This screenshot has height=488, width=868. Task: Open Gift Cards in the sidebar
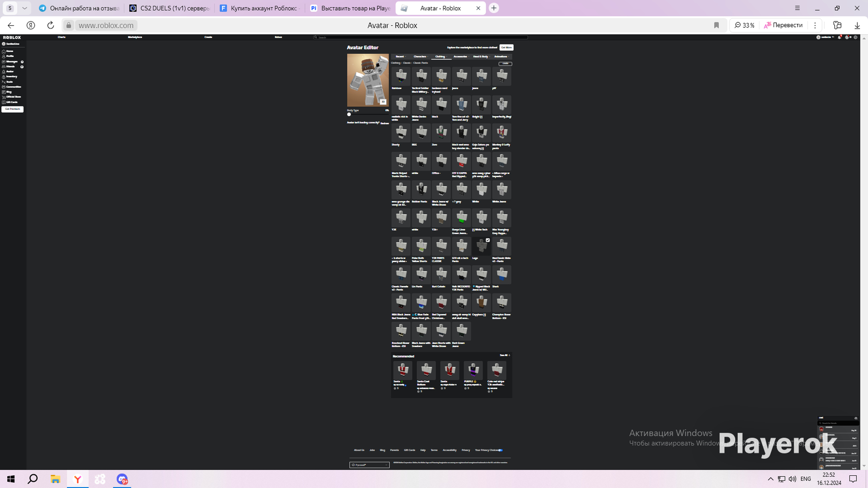(10, 102)
